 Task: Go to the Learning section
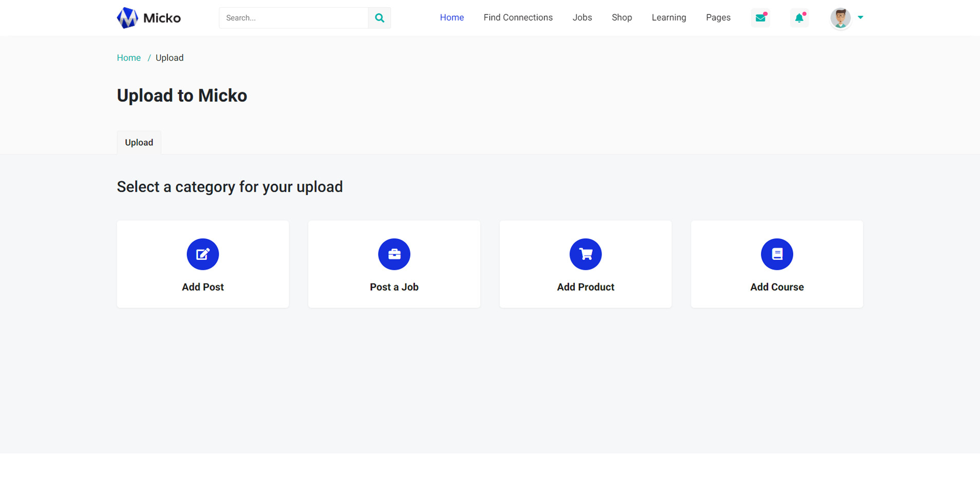(x=669, y=17)
